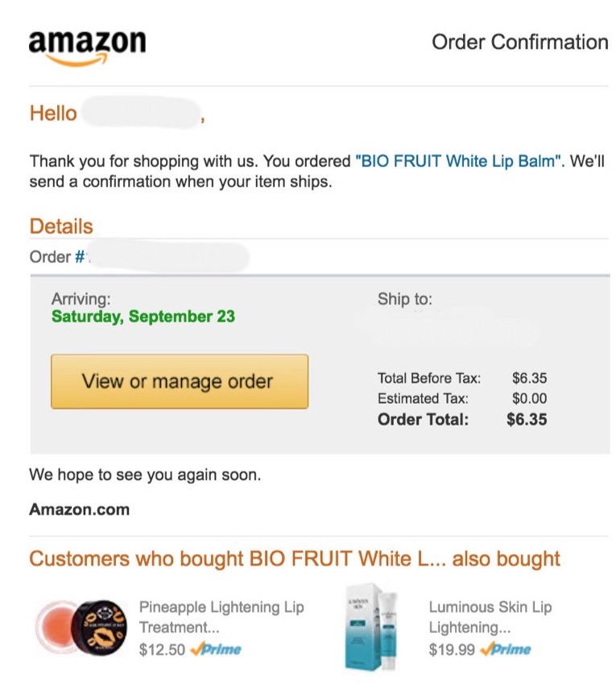Click the Order Confirmation header text
Screen dimensions: 616x693
tap(519, 42)
